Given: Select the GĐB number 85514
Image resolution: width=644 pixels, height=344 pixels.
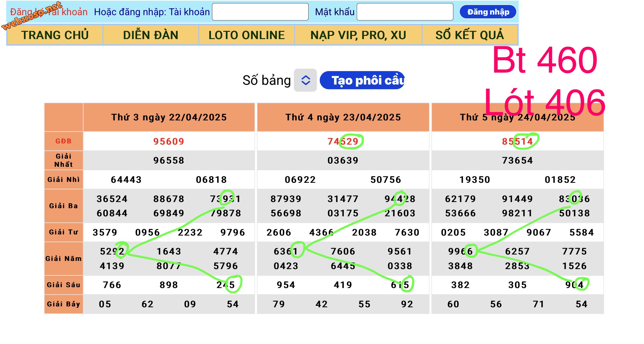Looking at the screenshot, I should click(517, 141).
